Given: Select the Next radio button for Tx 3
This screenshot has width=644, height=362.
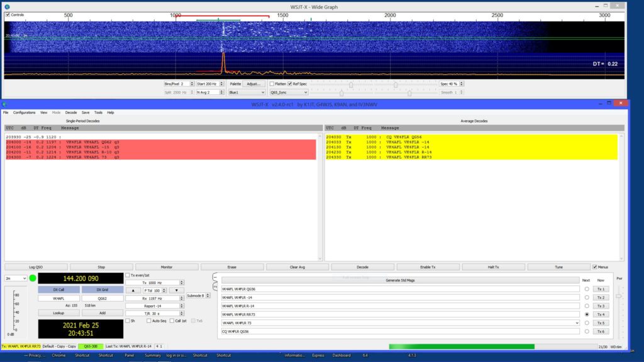Looking at the screenshot, I should click(587, 306).
